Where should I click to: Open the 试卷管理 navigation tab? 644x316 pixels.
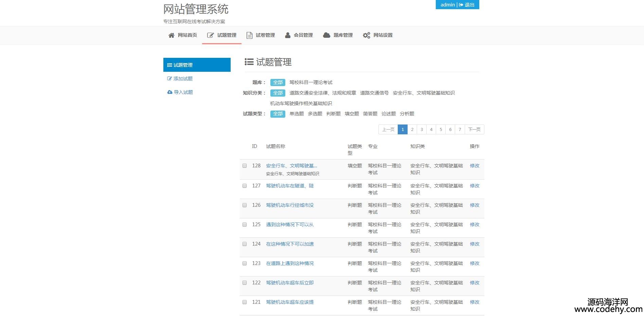[261, 35]
